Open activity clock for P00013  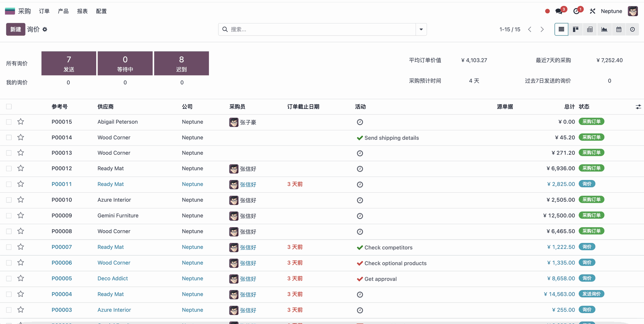coord(360,153)
